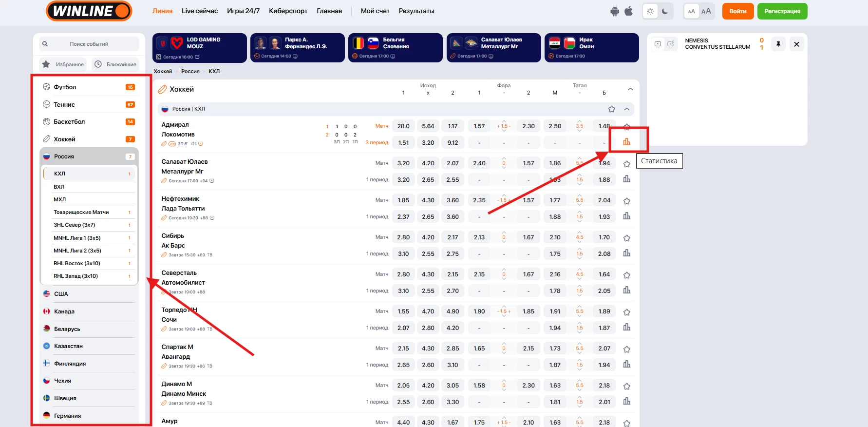This screenshot has width=868, height=427.
Task: Open statistics for Спартак М – Авангард
Action: click(x=627, y=365)
